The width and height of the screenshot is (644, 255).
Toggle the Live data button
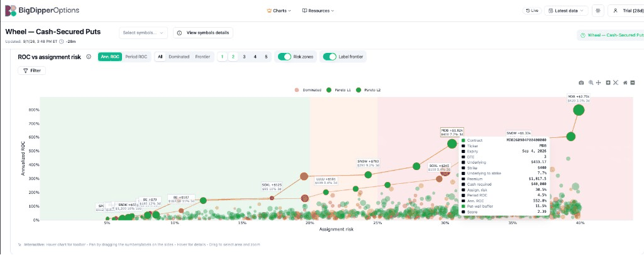point(532,11)
